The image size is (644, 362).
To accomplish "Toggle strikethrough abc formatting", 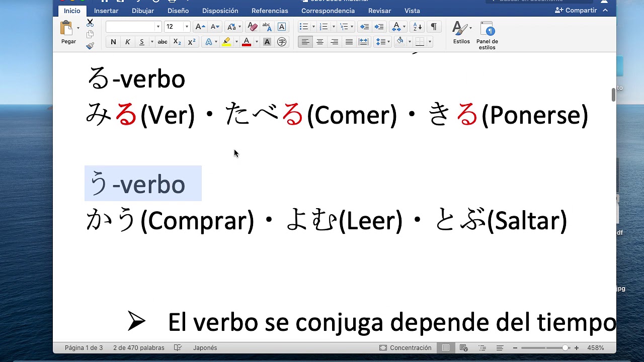I will 163,42.
